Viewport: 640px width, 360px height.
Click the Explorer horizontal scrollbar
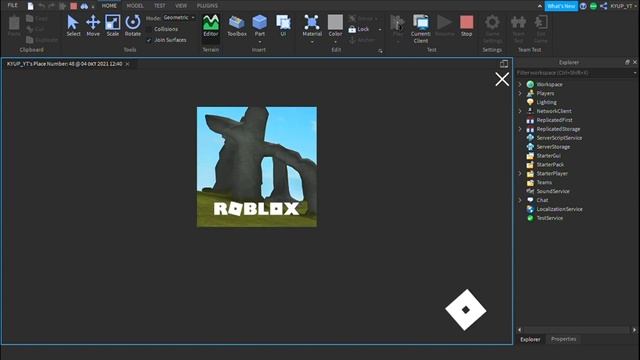click(x=576, y=330)
